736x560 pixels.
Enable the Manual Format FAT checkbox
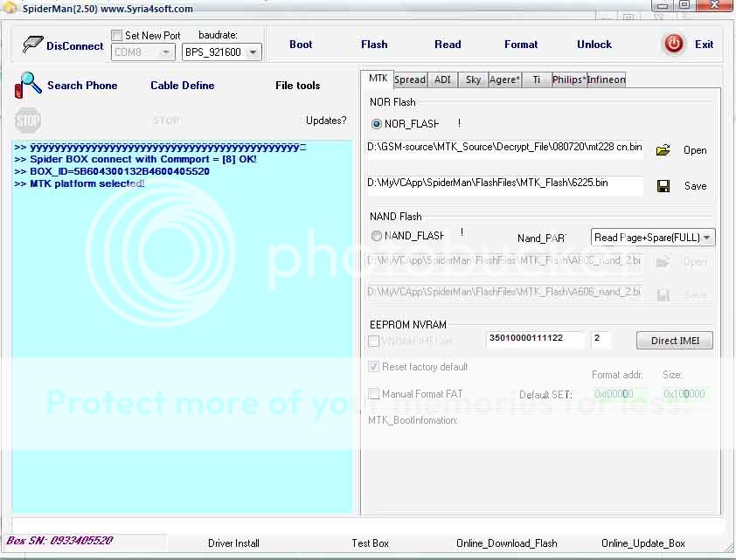pyautogui.click(x=373, y=394)
